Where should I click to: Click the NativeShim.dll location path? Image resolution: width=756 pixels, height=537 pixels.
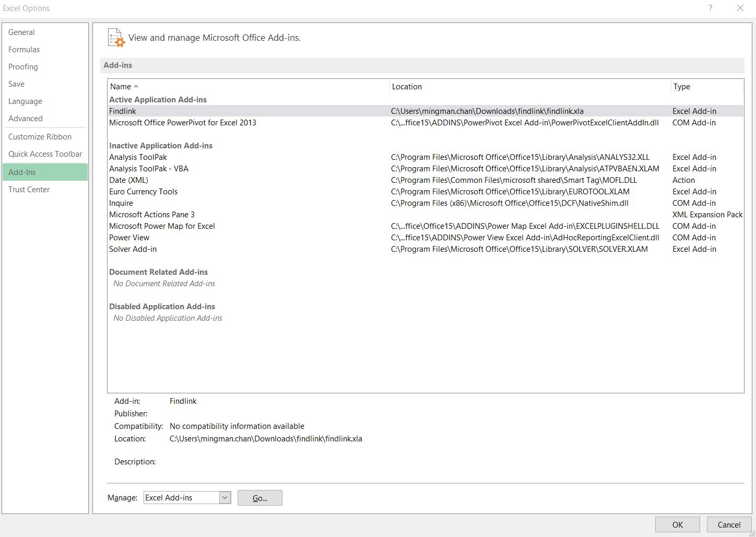click(x=510, y=203)
